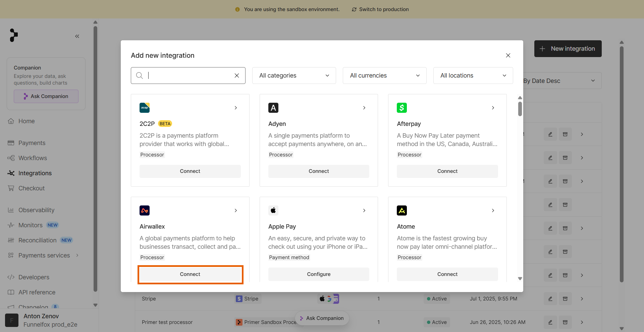
Task: Click the Apple Pay logo icon
Action: pyautogui.click(x=273, y=210)
